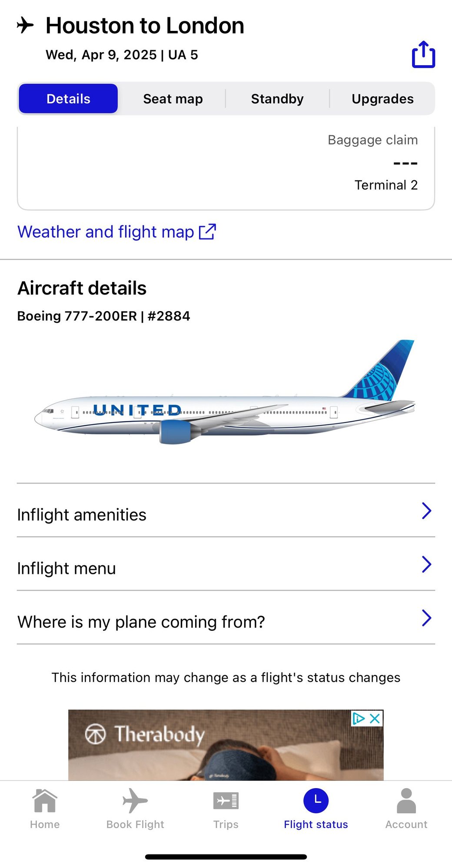Tap the Flight status circle icon
This screenshot has height=868, width=452.
coord(316,801)
